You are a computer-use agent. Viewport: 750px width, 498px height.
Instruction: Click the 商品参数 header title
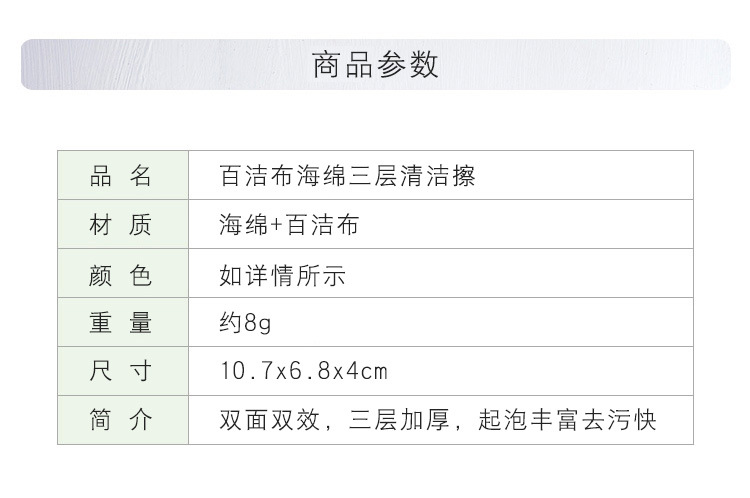pyautogui.click(x=375, y=65)
